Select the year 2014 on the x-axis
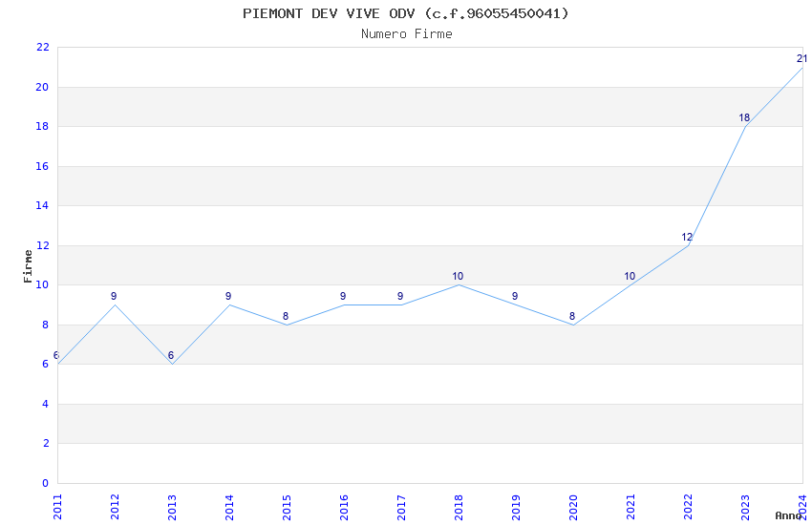812x525 pixels. coord(229,507)
